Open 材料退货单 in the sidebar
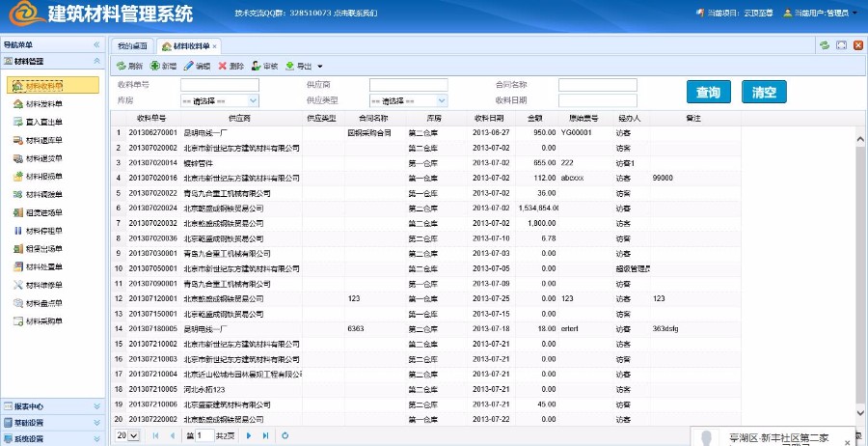Screen dimensions: 868x446 [38, 158]
